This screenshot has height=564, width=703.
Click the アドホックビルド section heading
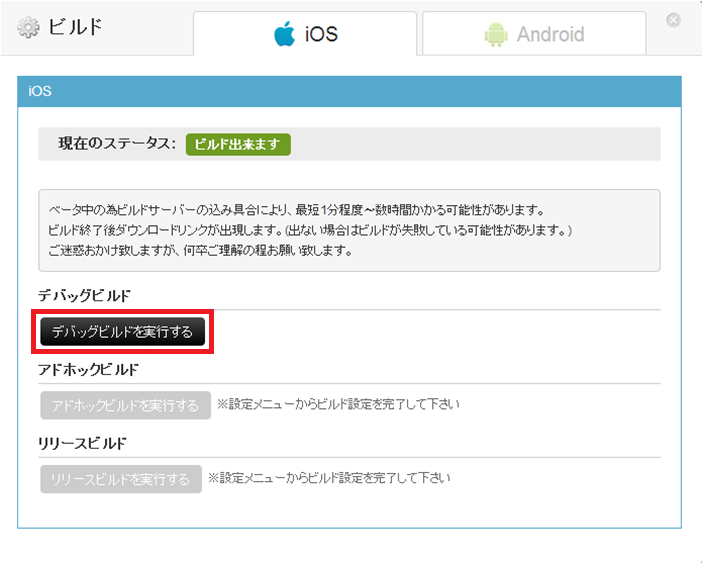point(88,369)
